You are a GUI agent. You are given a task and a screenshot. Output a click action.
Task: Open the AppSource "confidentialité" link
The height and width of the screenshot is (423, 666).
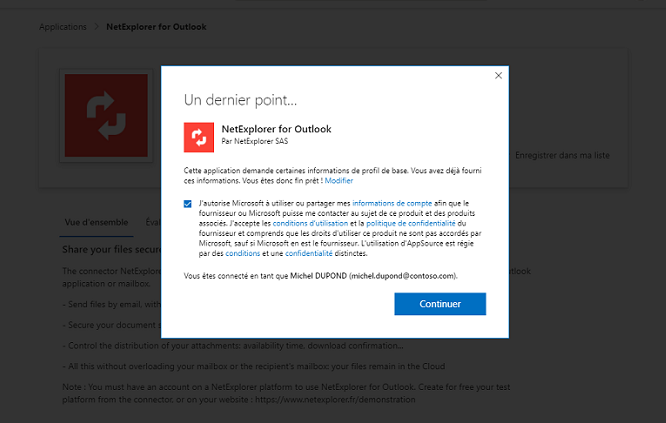click(x=309, y=253)
